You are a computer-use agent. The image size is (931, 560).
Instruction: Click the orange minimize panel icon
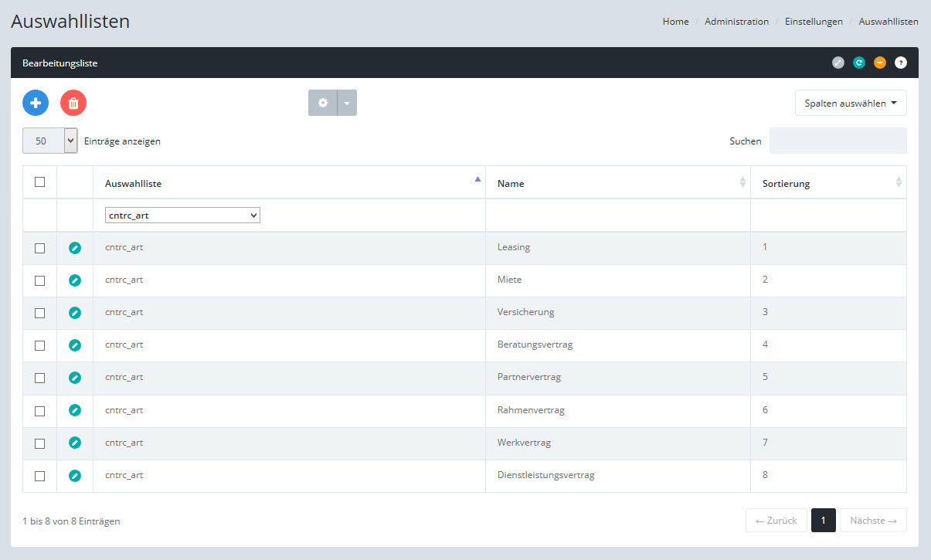click(x=879, y=63)
